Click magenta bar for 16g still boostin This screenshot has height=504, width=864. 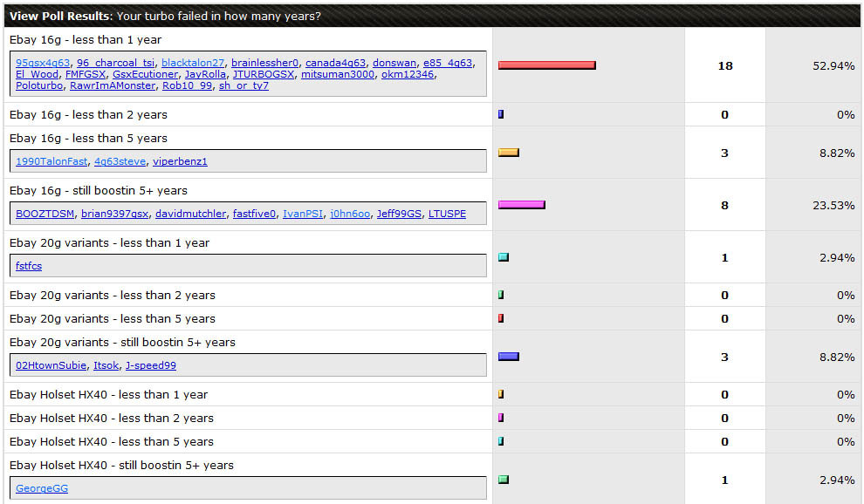[x=521, y=205]
